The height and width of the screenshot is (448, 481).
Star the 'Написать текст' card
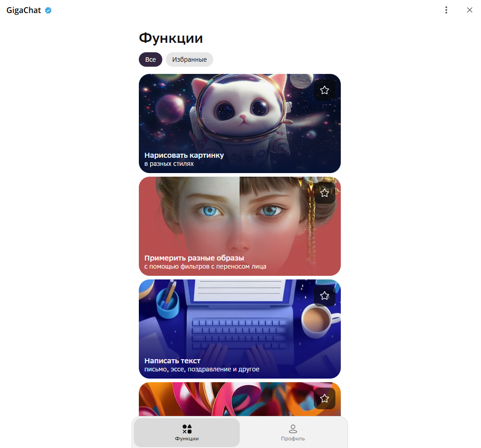click(324, 296)
